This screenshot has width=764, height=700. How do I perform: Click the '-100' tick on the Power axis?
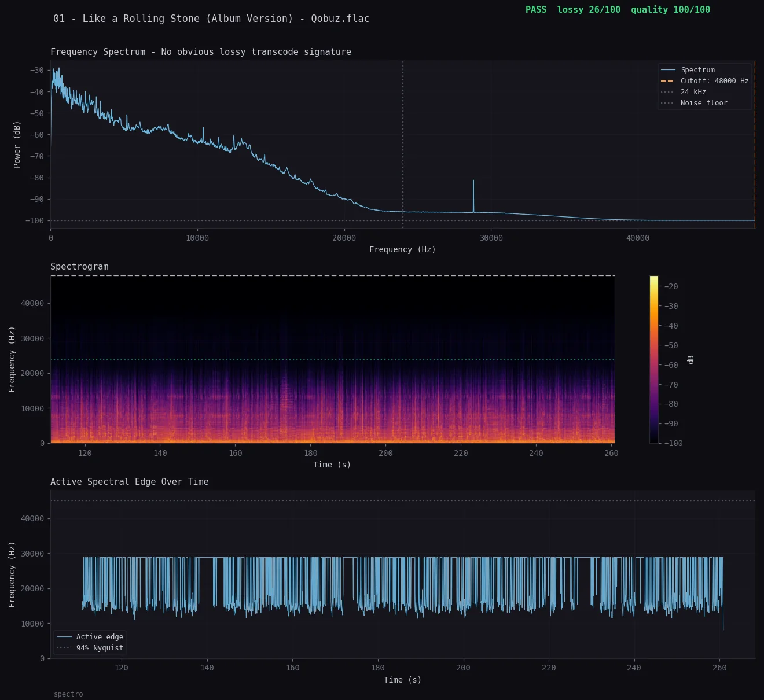35,220
